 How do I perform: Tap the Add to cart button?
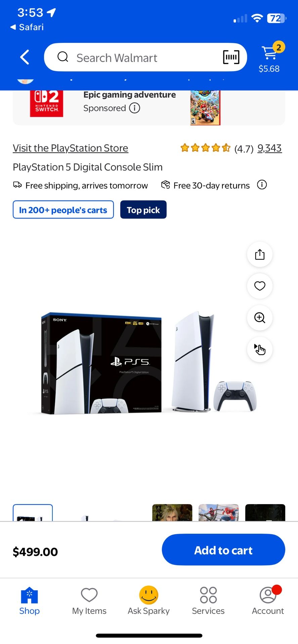tap(223, 550)
